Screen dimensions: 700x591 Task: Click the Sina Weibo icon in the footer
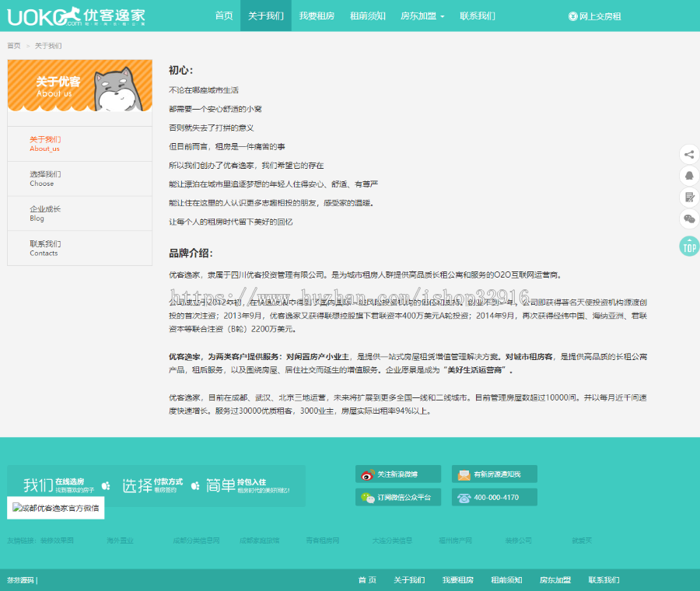367,474
